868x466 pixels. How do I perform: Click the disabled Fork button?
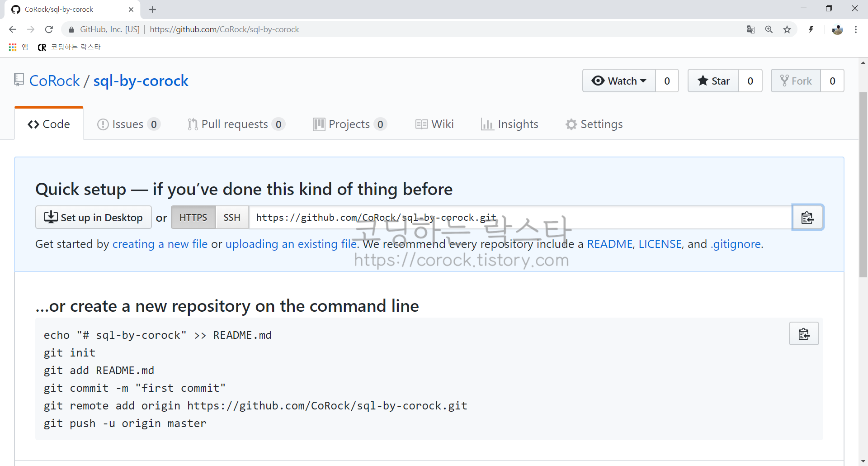pos(796,81)
